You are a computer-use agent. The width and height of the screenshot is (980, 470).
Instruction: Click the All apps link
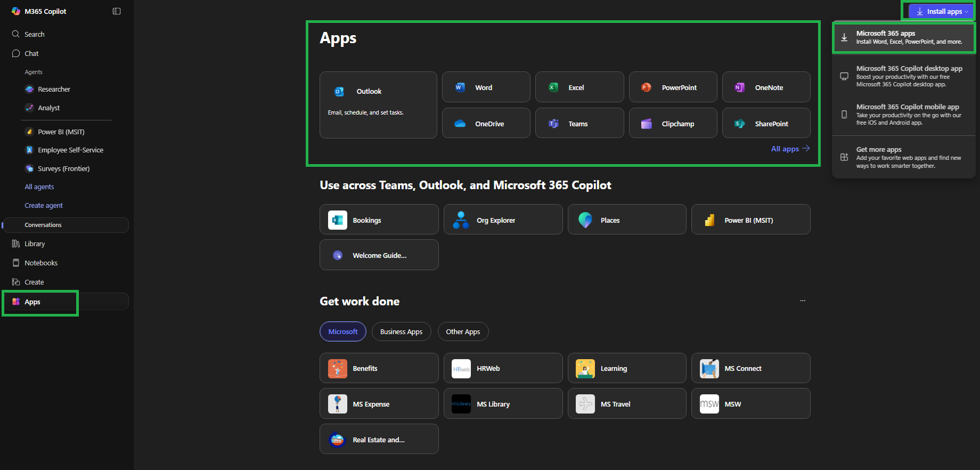coord(790,149)
